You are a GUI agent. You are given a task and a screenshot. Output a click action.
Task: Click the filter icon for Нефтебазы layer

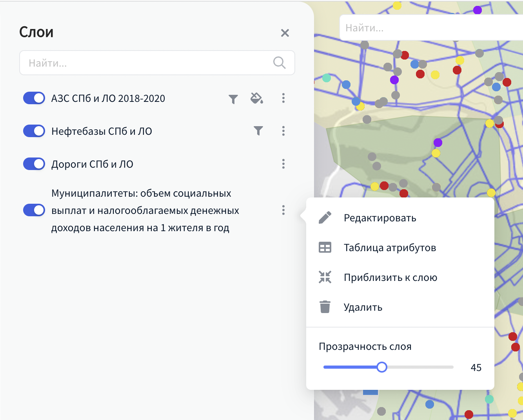pos(258,131)
